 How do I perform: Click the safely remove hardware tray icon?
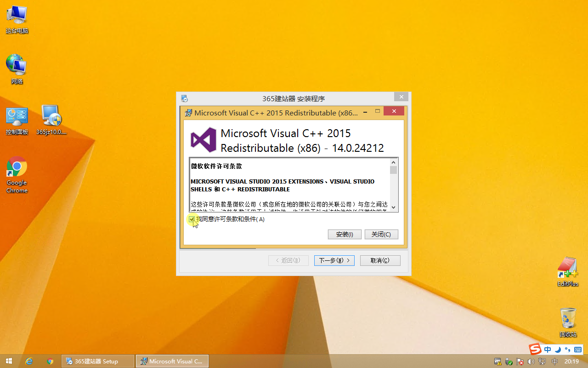coord(509,362)
